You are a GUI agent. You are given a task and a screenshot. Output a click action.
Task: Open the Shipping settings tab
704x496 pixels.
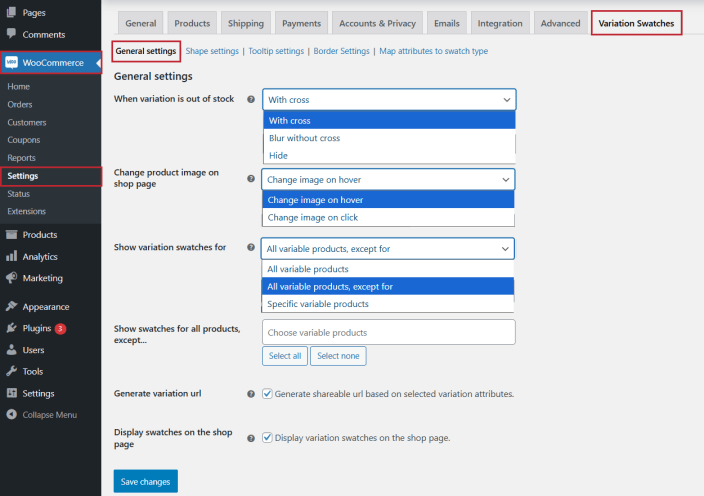pyautogui.click(x=245, y=23)
